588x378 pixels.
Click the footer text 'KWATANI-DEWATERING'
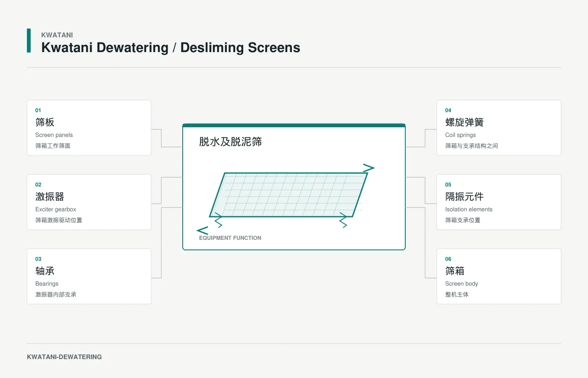(64, 357)
